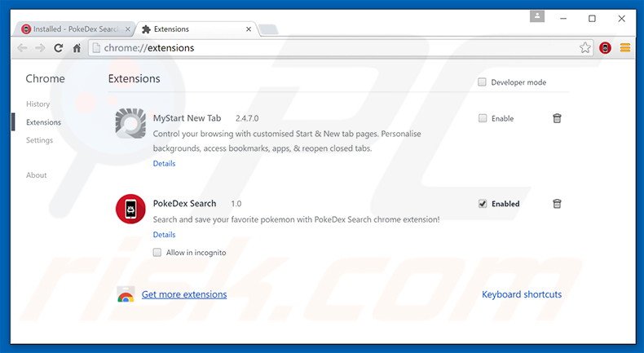Click the Chrome sidebar heading
This screenshot has width=644, height=353.
(x=45, y=78)
